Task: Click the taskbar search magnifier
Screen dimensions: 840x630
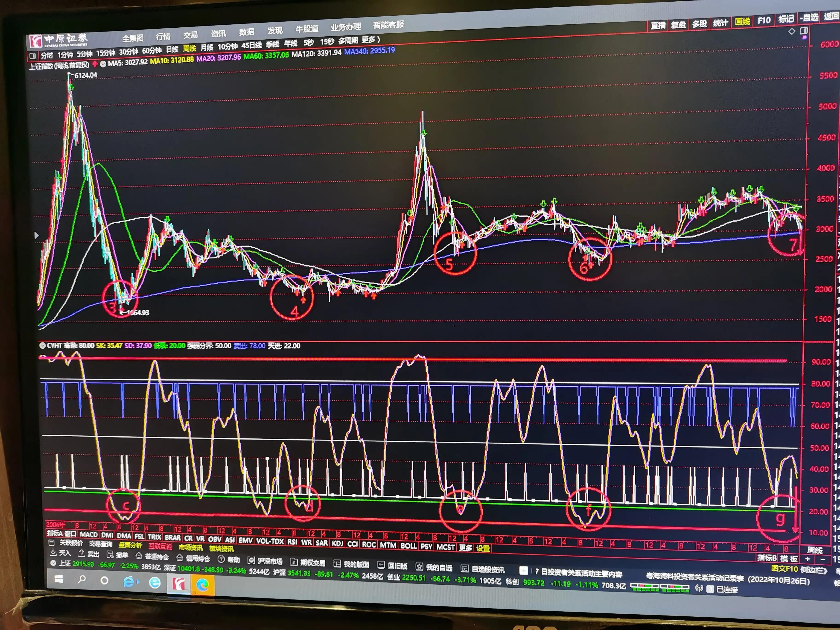Action: 82,580
